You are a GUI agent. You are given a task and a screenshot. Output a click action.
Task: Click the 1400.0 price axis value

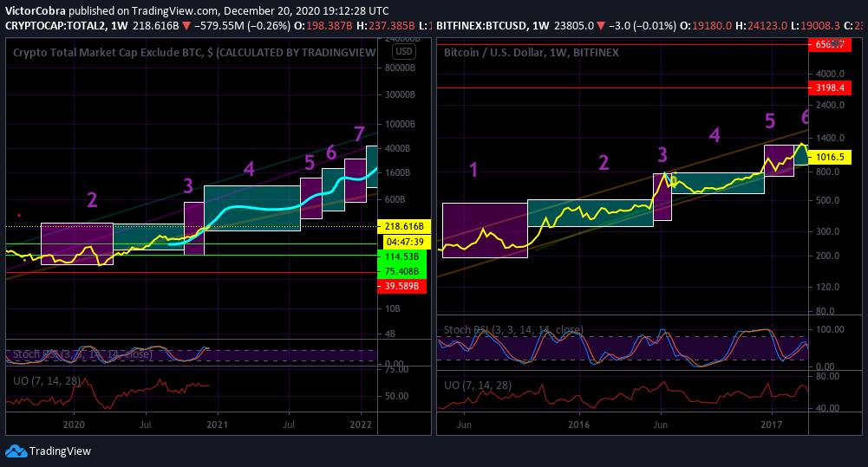coord(830,138)
